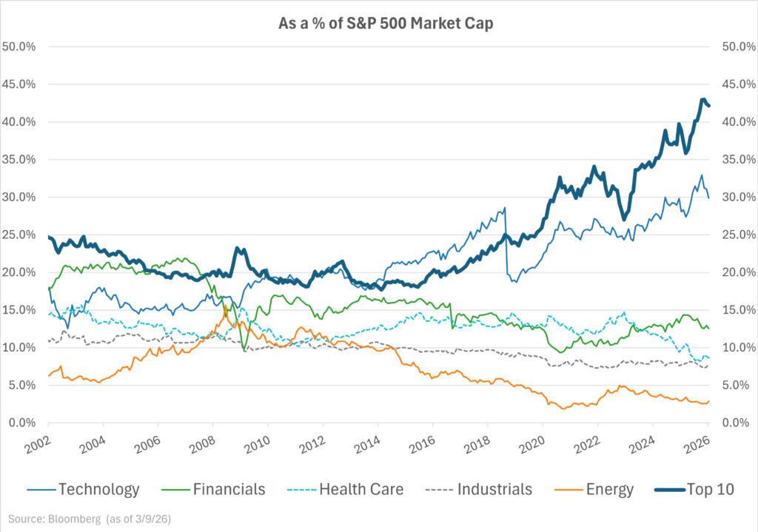This screenshot has width=758, height=532.
Task: Select the Health Care legend label
Action: (363, 489)
